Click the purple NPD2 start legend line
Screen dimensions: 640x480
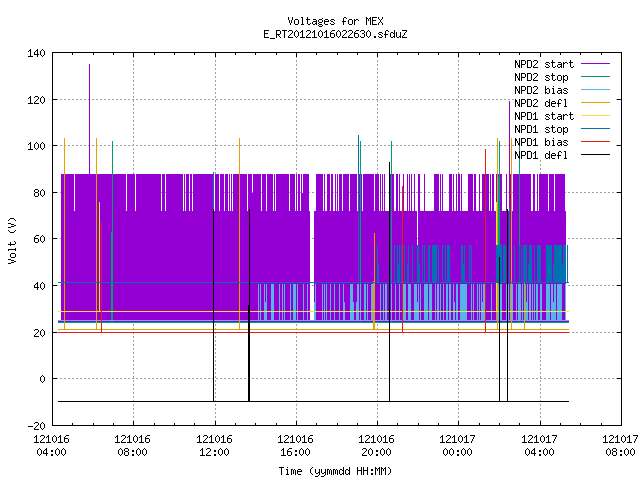[595, 64]
